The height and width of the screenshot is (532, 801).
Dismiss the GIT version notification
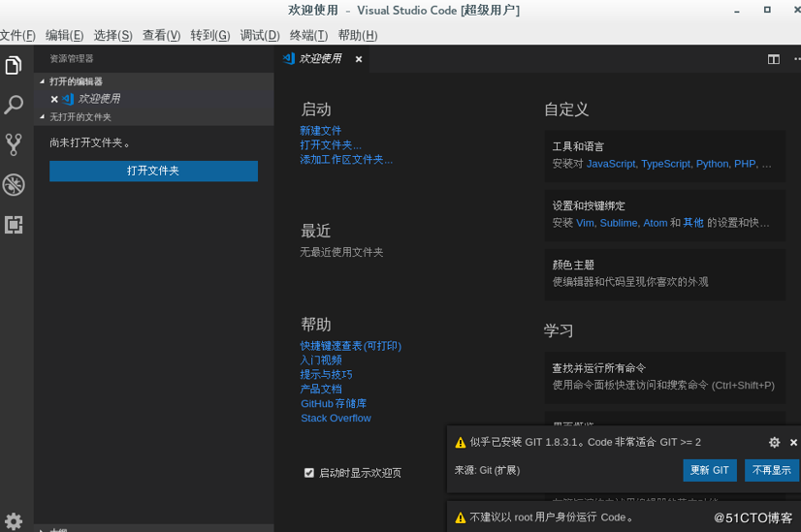click(x=793, y=442)
